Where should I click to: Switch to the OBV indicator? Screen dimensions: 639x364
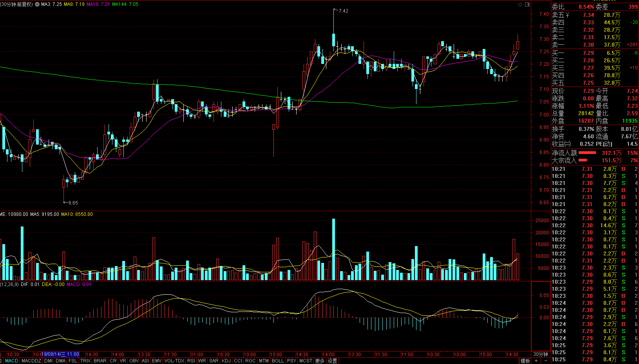click(x=134, y=360)
